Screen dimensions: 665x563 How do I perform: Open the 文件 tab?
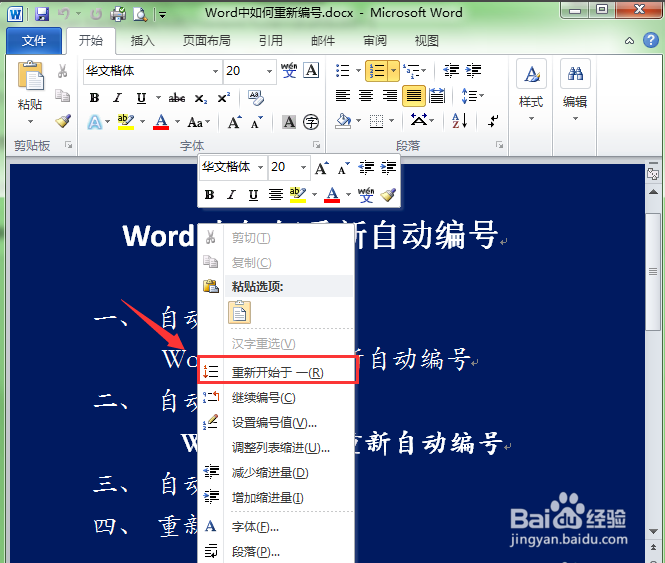34,41
